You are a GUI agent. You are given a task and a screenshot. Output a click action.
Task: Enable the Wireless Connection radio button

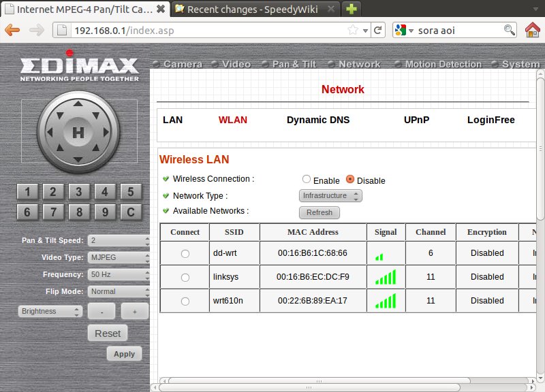[307, 180]
